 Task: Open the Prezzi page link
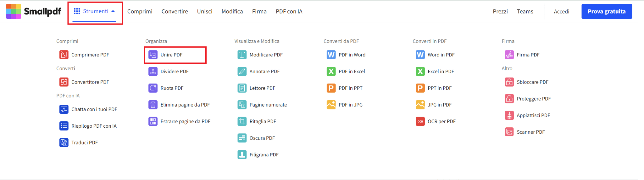500,11
